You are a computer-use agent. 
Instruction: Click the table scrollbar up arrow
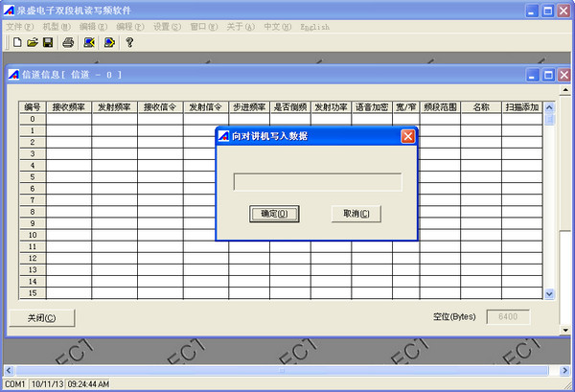tap(549, 107)
